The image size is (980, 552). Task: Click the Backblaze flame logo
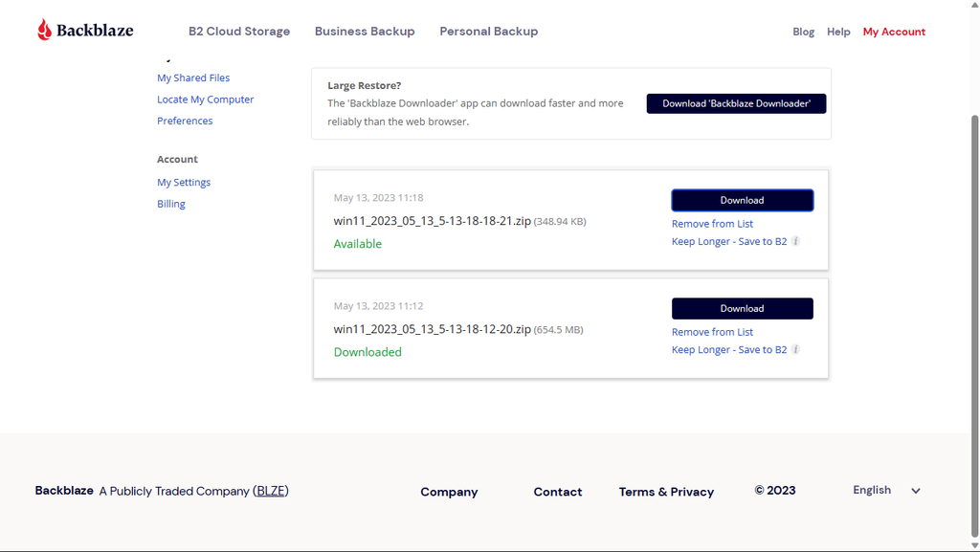[x=42, y=29]
